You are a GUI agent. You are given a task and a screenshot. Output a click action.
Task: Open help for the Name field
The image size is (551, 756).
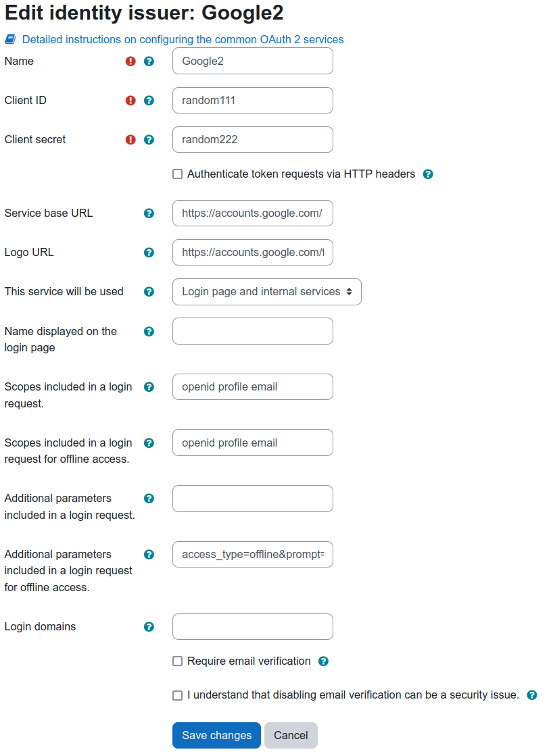pyautogui.click(x=149, y=61)
